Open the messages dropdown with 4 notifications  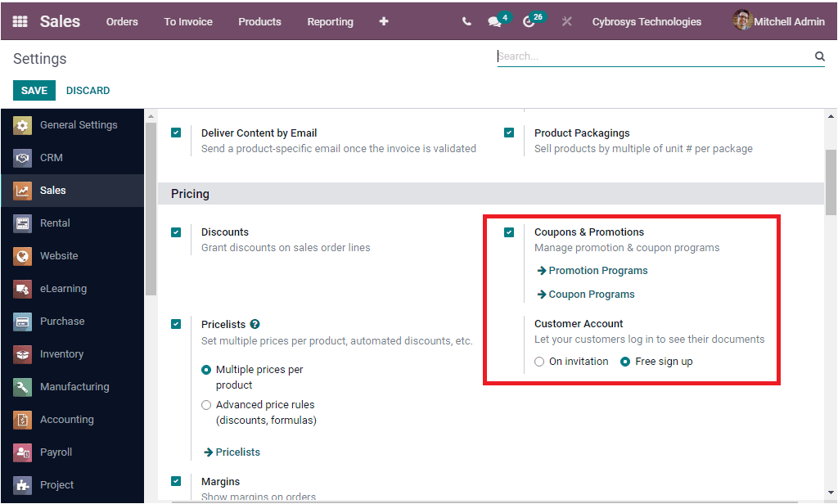tap(493, 22)
